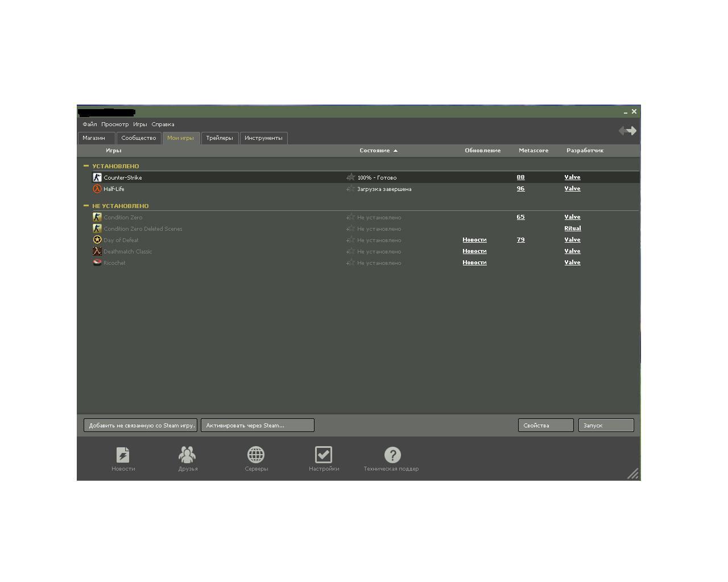Click the Deathmatch Classic icon
Screen dimensions: 728x582
point(97,251)
